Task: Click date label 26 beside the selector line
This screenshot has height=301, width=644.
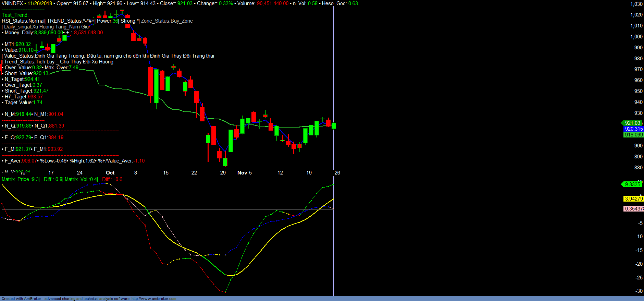Action: point(337,173)
